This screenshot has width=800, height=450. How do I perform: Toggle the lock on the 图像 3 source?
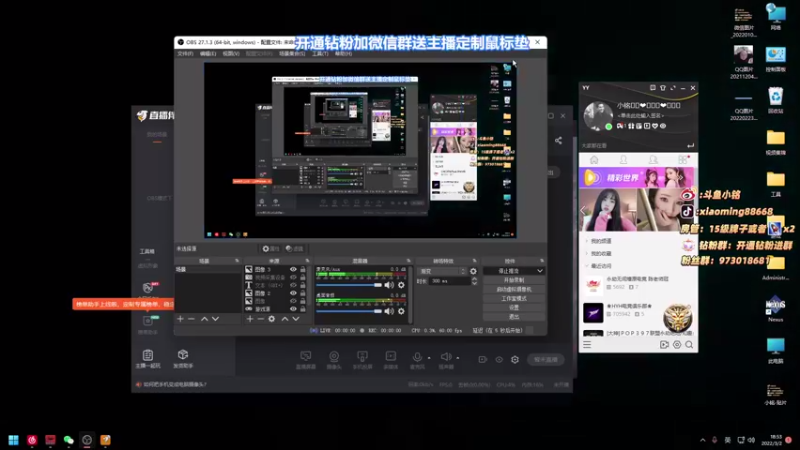(x=303, y=269)
